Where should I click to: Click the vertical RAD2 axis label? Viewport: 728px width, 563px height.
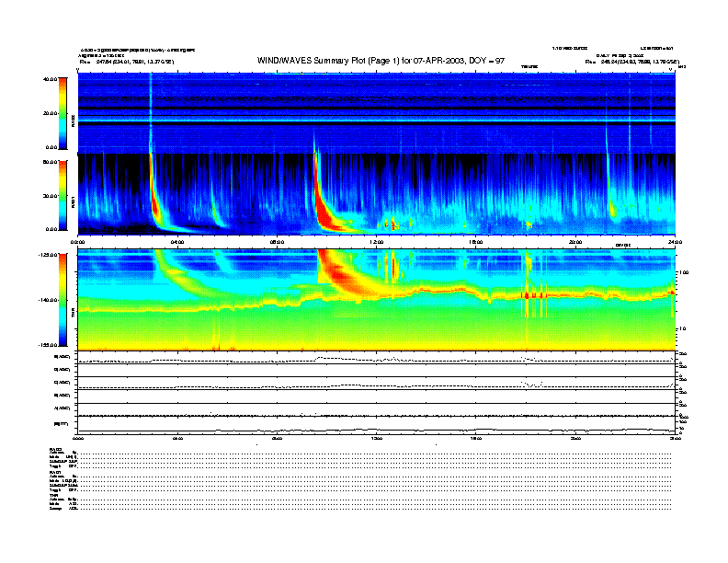pyautogui.click(x=73, y=121)
